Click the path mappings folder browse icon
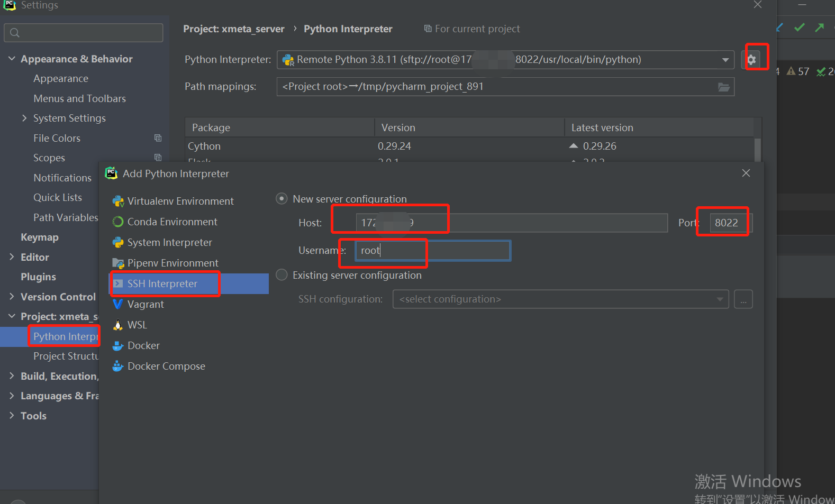The height and width of the screenshot is (504, 835). tap(723, 87)
